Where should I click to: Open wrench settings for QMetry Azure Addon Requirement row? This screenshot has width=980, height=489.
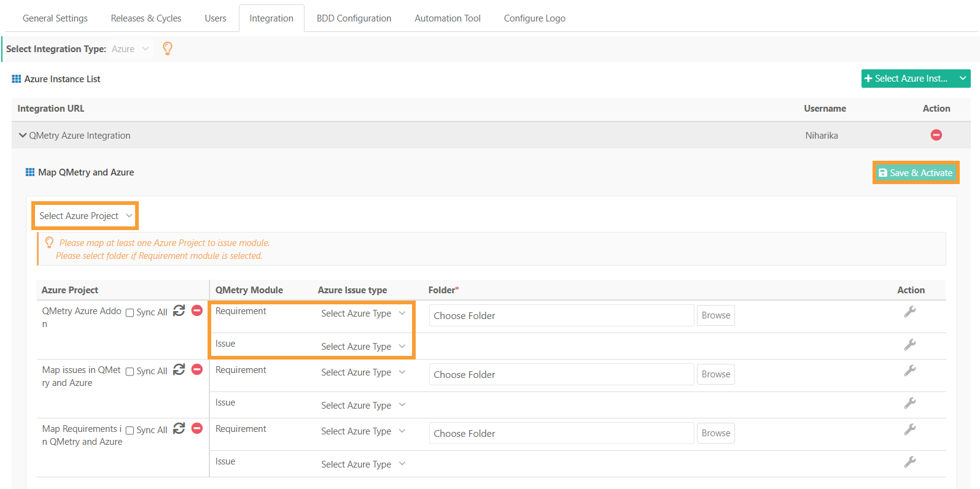[910, 312]
